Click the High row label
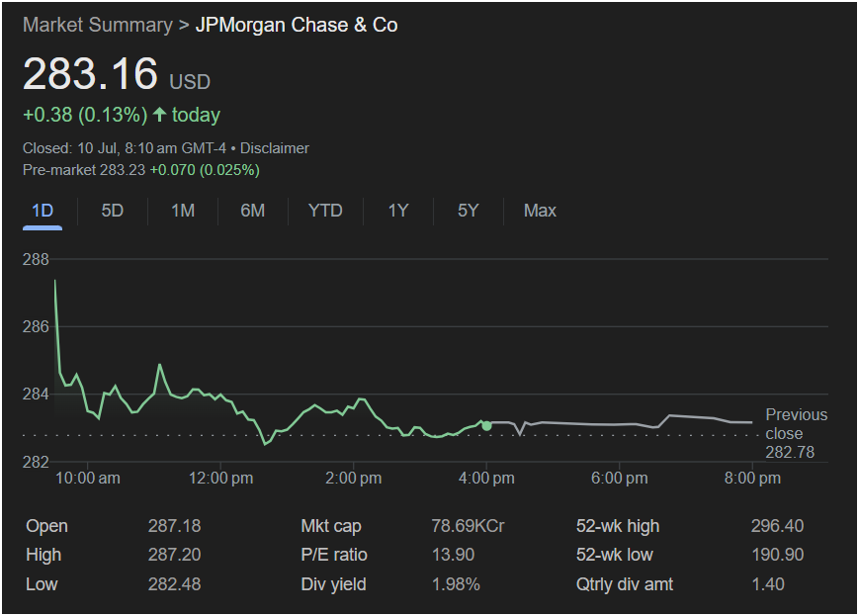Image resolution: width=859 pixels, height=616 pixels. 43,555
